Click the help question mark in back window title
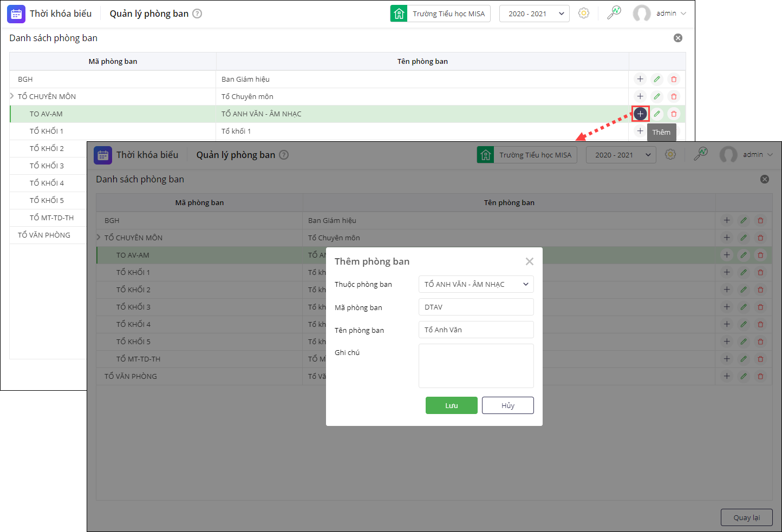Viewport: 782px width, 532px height. [197, 14]
